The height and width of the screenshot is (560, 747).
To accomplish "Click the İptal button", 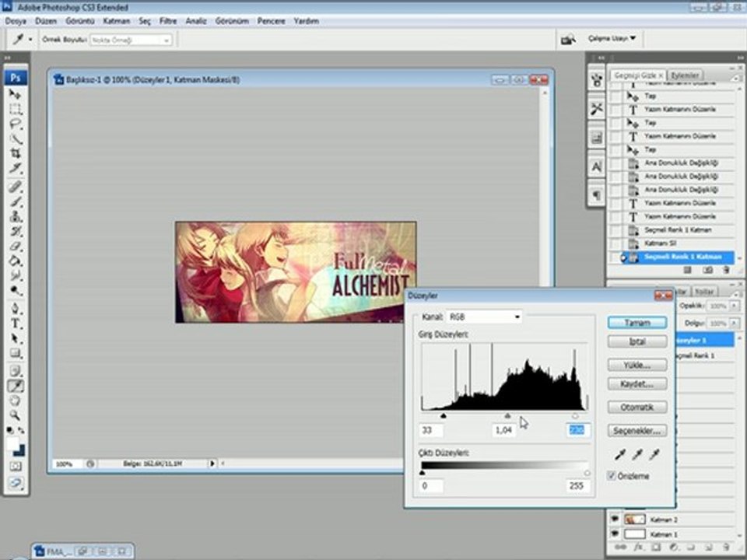I will 637,341.
